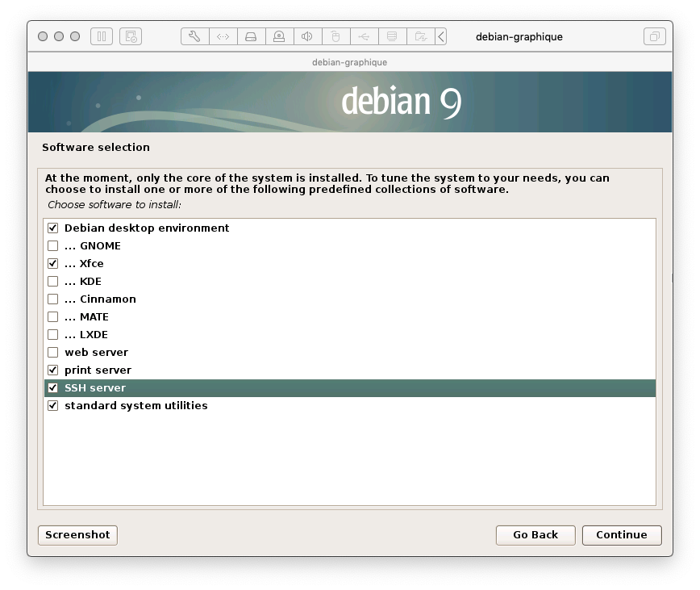Click the "web server" row text

pyautogui.click(x=97, y=353)
